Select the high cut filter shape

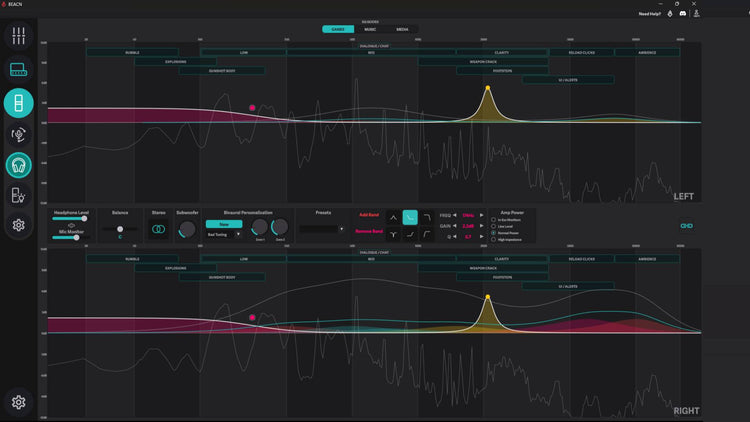(427, 218)
